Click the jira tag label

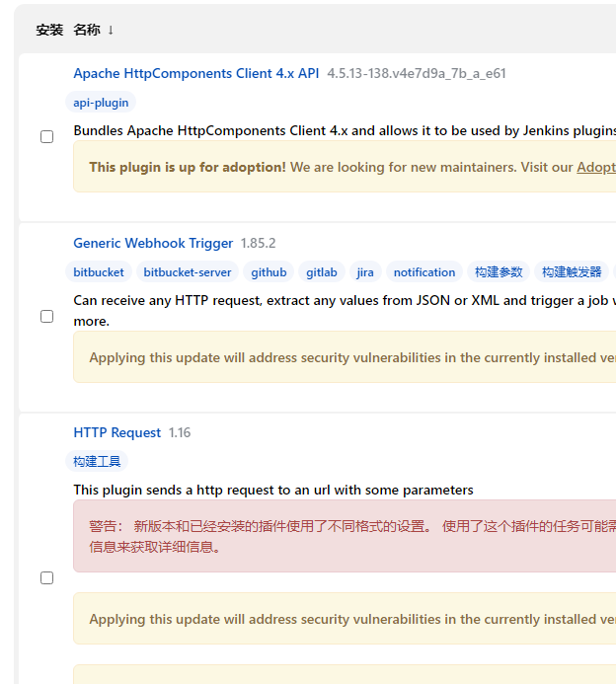(x=365, y=272)
